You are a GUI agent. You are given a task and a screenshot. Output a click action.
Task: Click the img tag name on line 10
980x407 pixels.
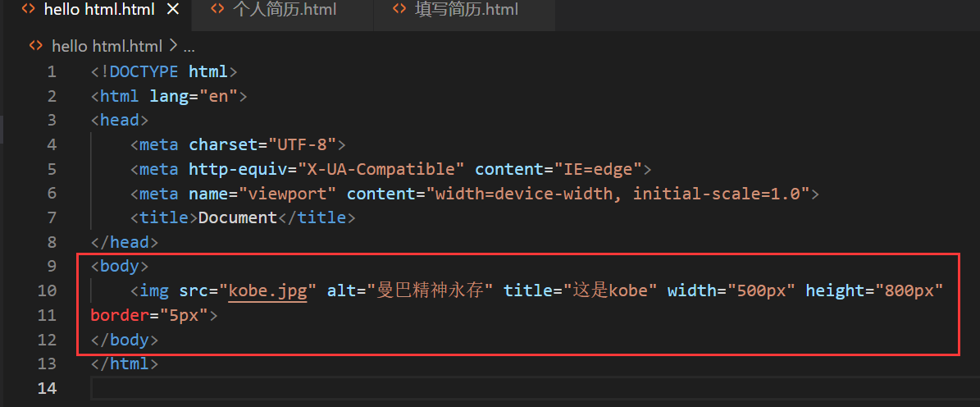(x=154, y=290)
